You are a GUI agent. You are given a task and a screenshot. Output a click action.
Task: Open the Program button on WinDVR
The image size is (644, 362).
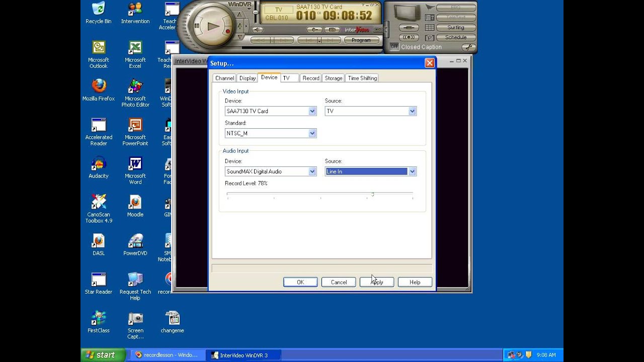coord(361,40)
